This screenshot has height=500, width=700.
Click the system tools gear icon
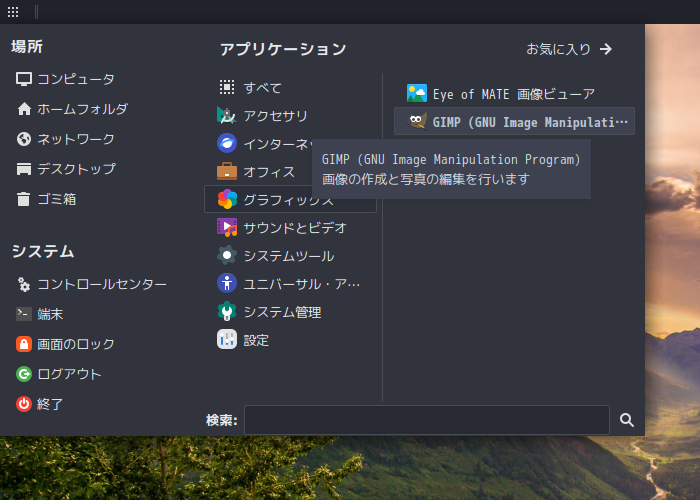(227, 255)
